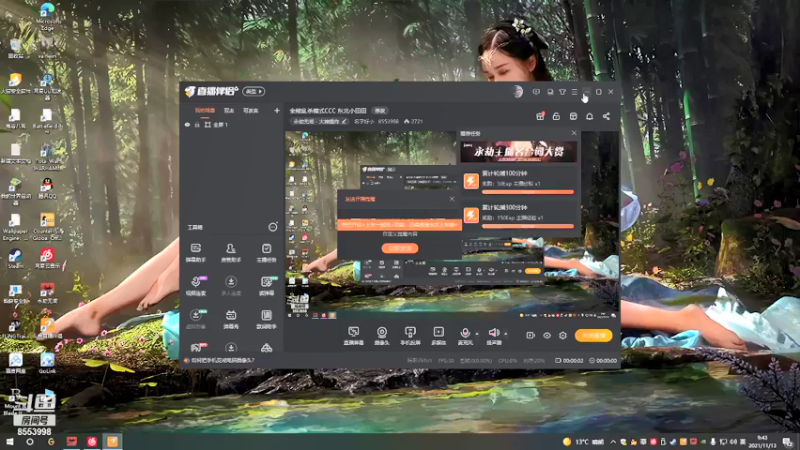Image resolution: width=800 pixels, height=450 pixels.
Task: Open Steam desktop icon
Action: [15, 258]
